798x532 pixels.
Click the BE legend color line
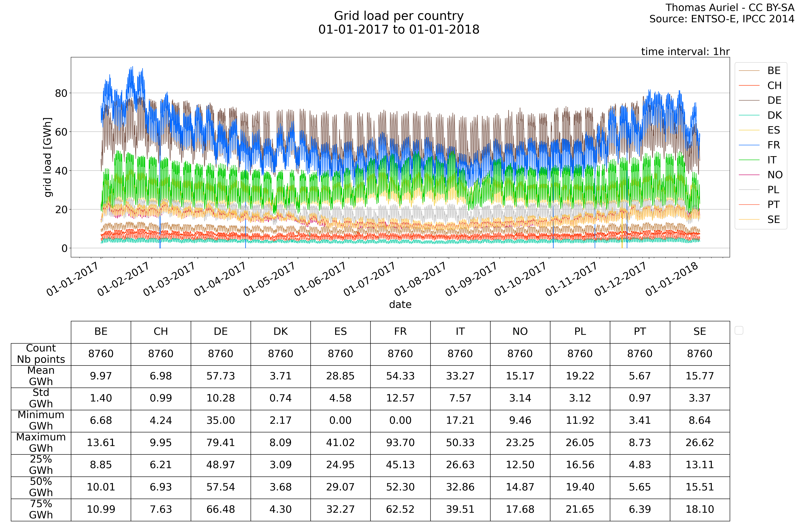coord(749,70)
